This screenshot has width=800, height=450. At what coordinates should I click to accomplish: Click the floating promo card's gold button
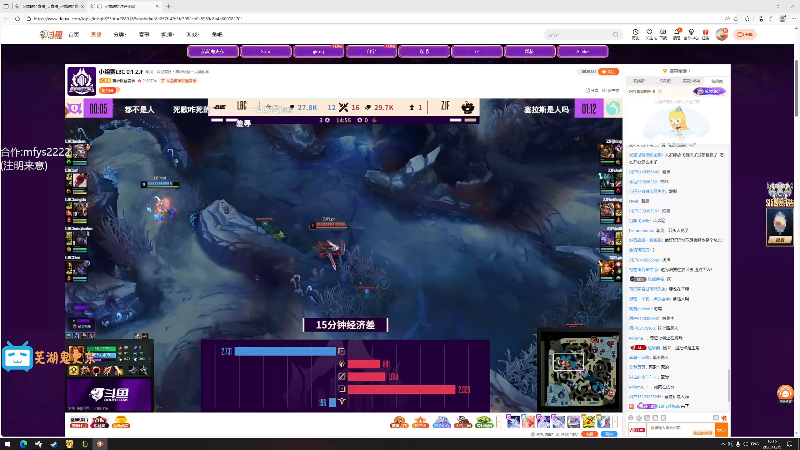click(780, 240)
